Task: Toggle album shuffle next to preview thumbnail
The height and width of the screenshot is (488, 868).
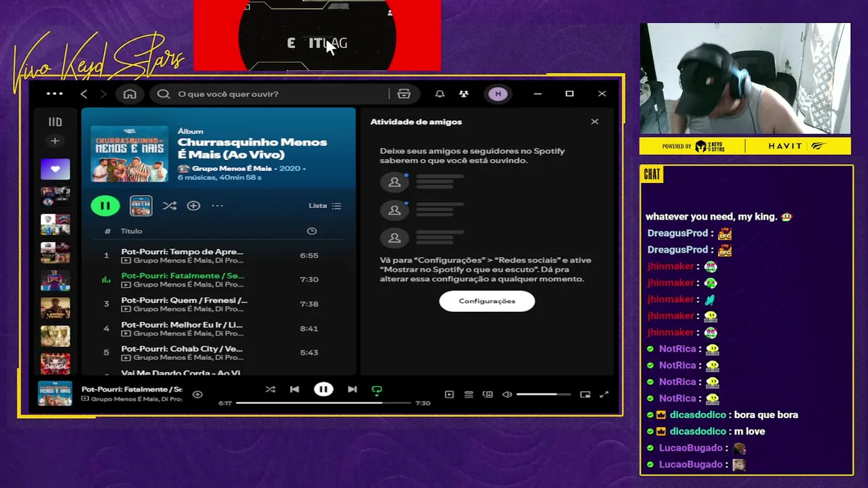Action: 170,205
